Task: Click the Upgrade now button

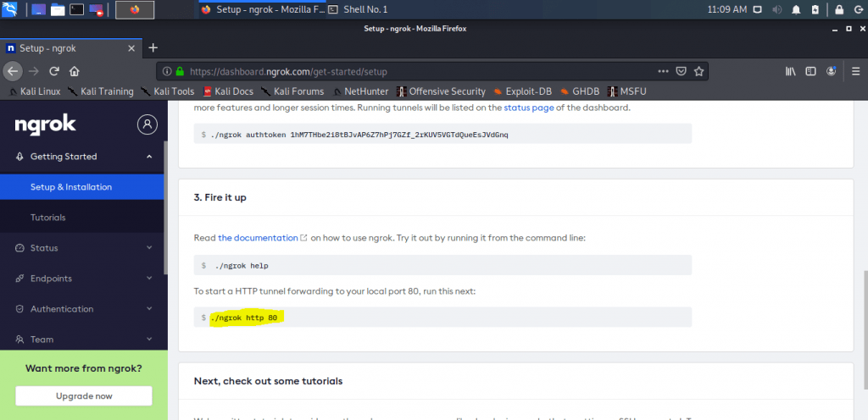Action: coord(83,395)
